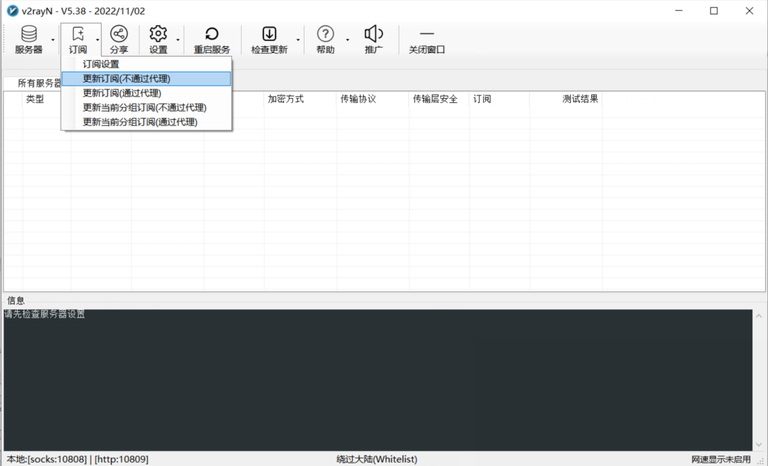Expand the dropdown arrow beside 设置
Screen dimensions: 768x466
[x=179, y=40]
